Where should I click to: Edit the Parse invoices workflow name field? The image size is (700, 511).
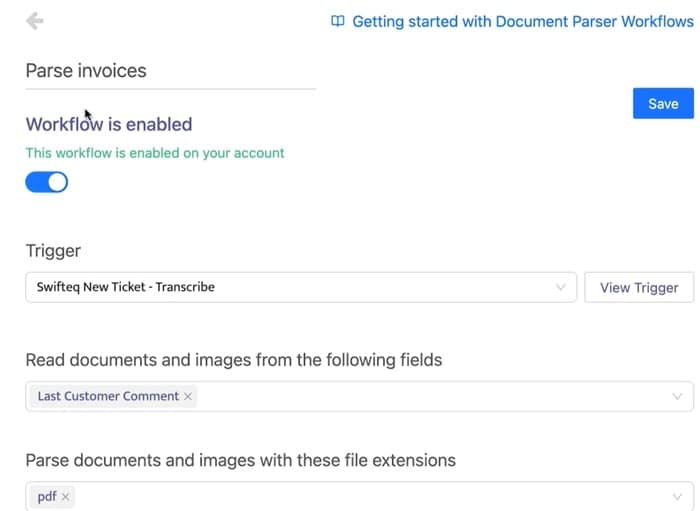(x=171, y=71)
